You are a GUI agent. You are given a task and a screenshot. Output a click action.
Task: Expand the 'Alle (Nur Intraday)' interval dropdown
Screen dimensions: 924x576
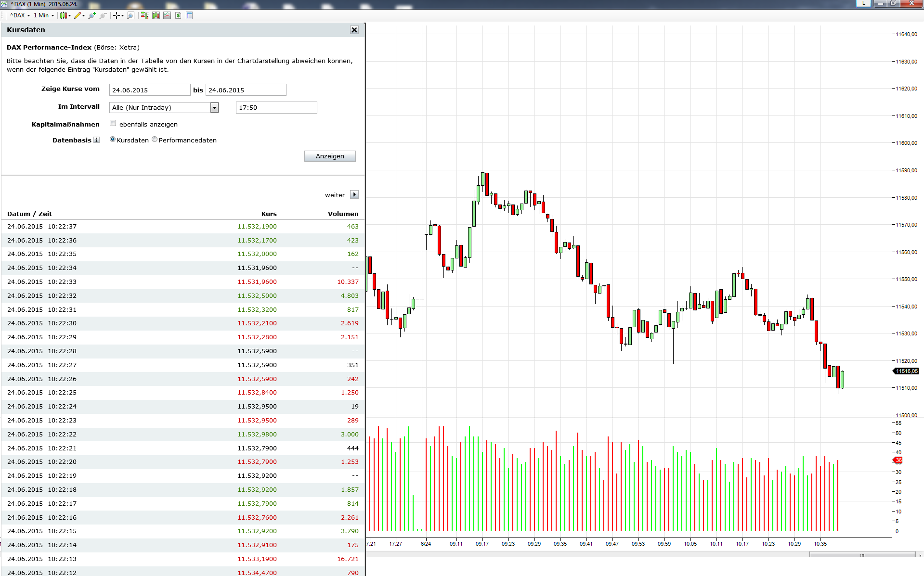click(215, 108)
